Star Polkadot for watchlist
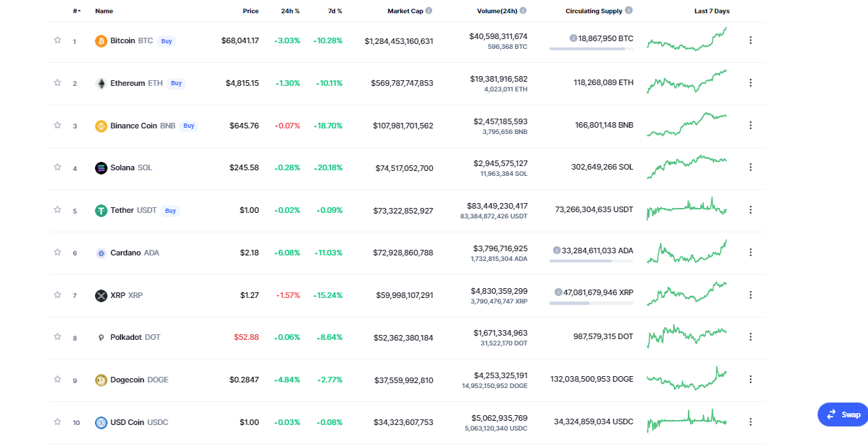Screen dimensions: 868x448 [x=58, y=336]
